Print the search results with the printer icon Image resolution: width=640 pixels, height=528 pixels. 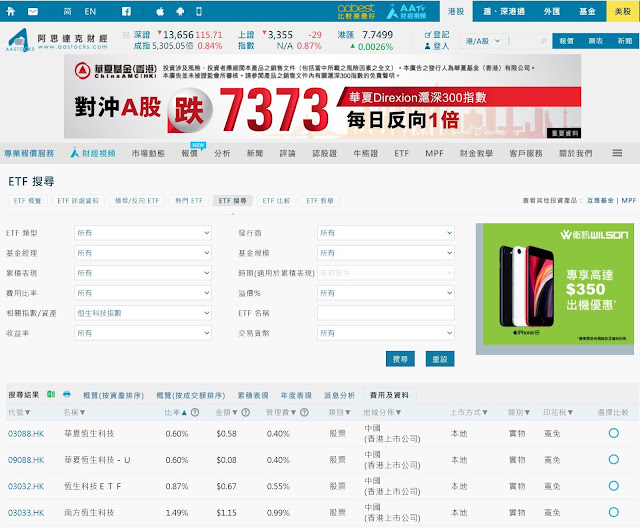pos(67,394)
